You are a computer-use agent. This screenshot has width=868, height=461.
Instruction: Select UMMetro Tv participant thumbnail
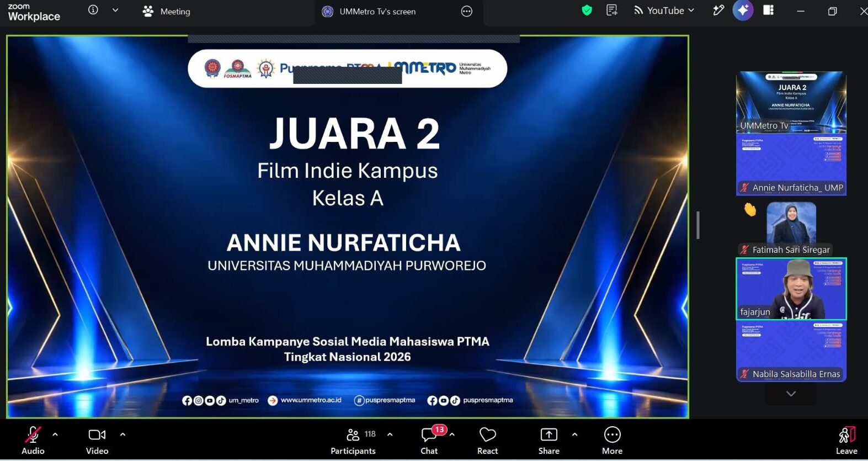pyautogui.click(x=791, y=102)
